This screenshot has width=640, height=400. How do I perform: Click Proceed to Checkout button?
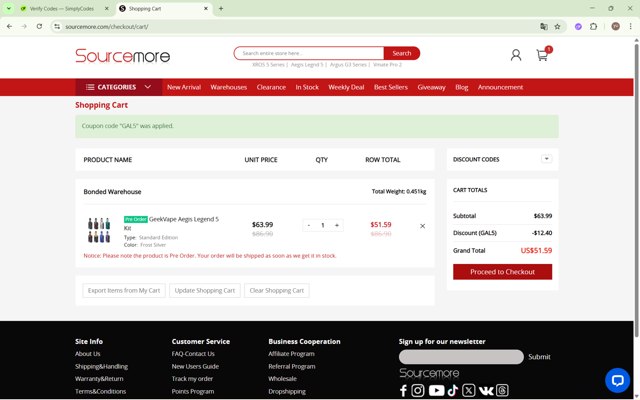click(x=502, y=272)
